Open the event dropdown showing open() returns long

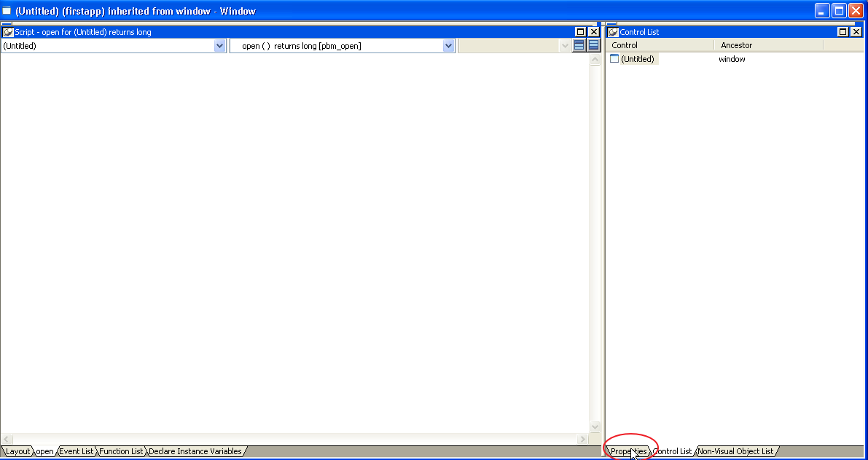tap(448, 45)
